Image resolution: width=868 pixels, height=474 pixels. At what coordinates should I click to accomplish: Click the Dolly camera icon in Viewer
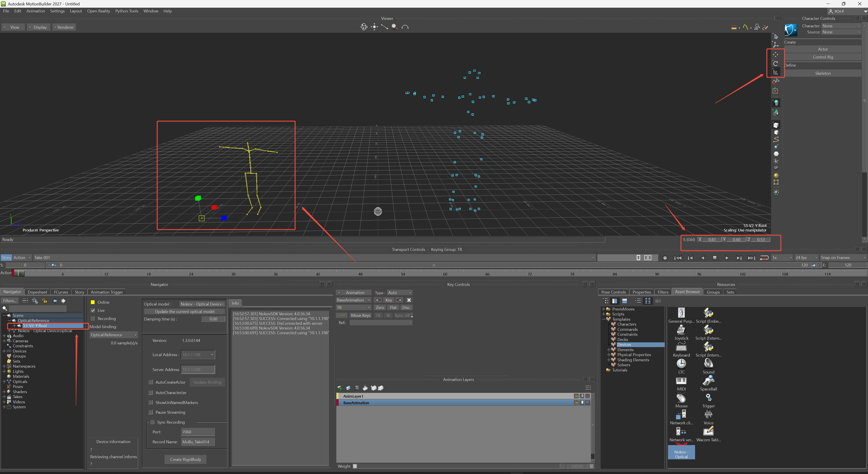(384, 27)
